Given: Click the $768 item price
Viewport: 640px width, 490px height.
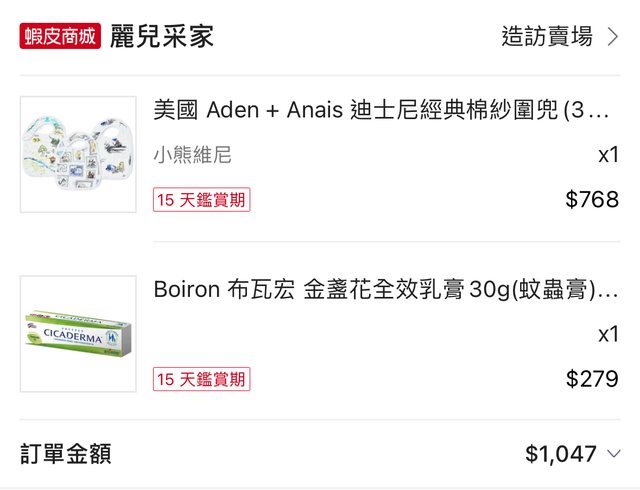Looking at the screenshot, I should [x=592, y=199].
